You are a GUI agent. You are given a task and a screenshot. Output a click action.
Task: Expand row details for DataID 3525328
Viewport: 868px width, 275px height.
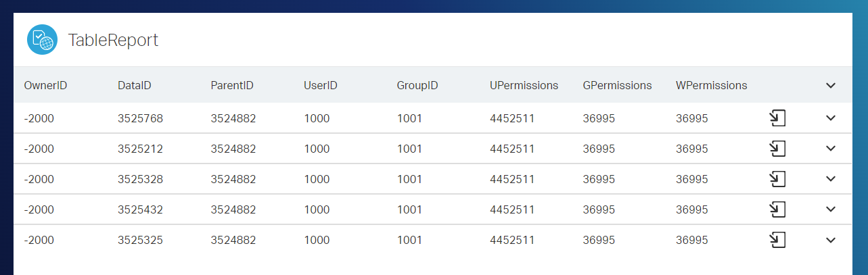click(831, 179)
